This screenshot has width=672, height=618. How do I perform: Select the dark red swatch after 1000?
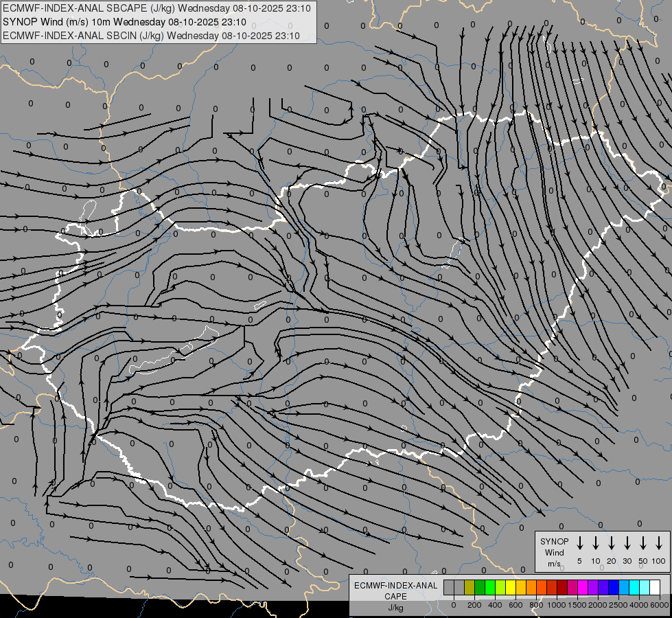coord(562,587)
